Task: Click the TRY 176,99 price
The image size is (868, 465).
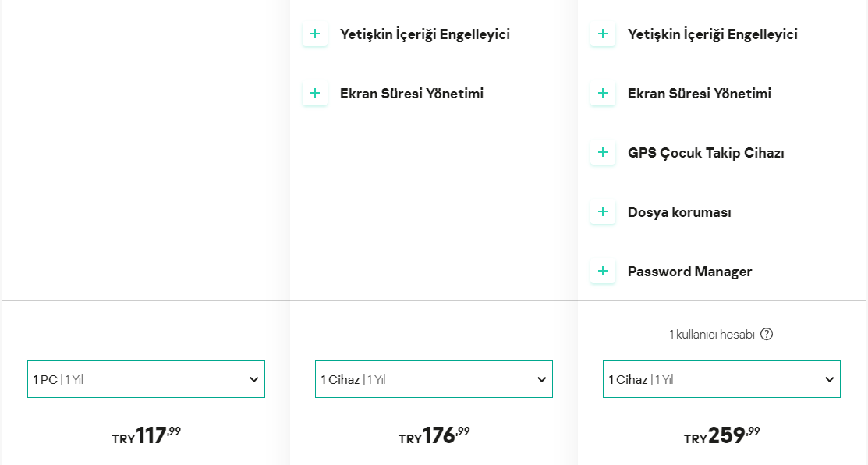Action: pyautogui.click(x=434, y=435)
